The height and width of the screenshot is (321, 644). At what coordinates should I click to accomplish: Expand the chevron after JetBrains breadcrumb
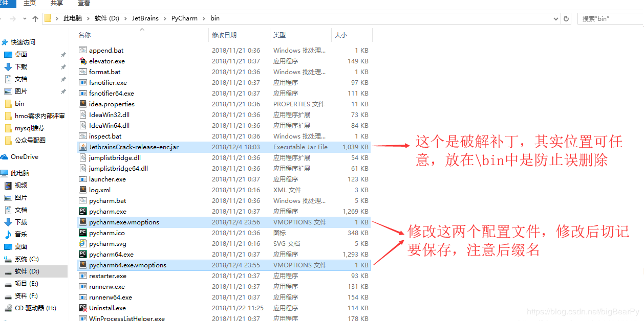pyautogui.click(x=165, y=18)
